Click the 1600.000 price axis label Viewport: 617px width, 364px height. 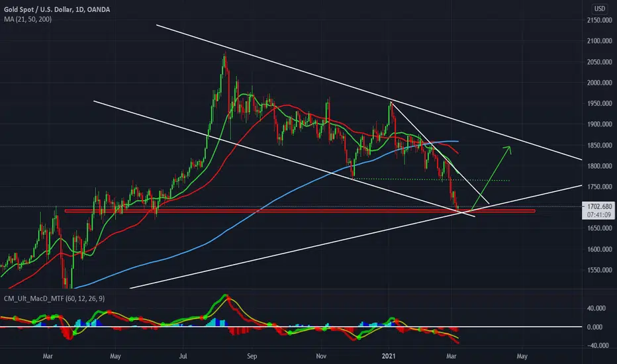click(x=599, y=249)
